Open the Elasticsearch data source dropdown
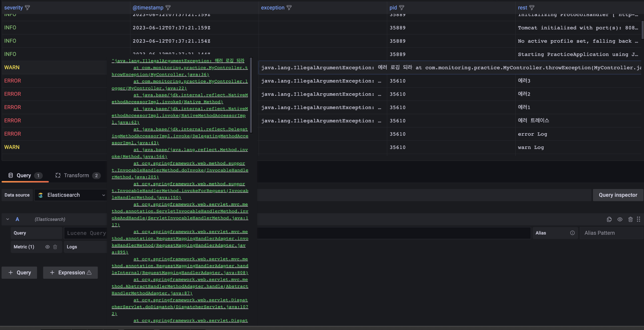Viewport: 644px width, 330px height. point(71,195)
